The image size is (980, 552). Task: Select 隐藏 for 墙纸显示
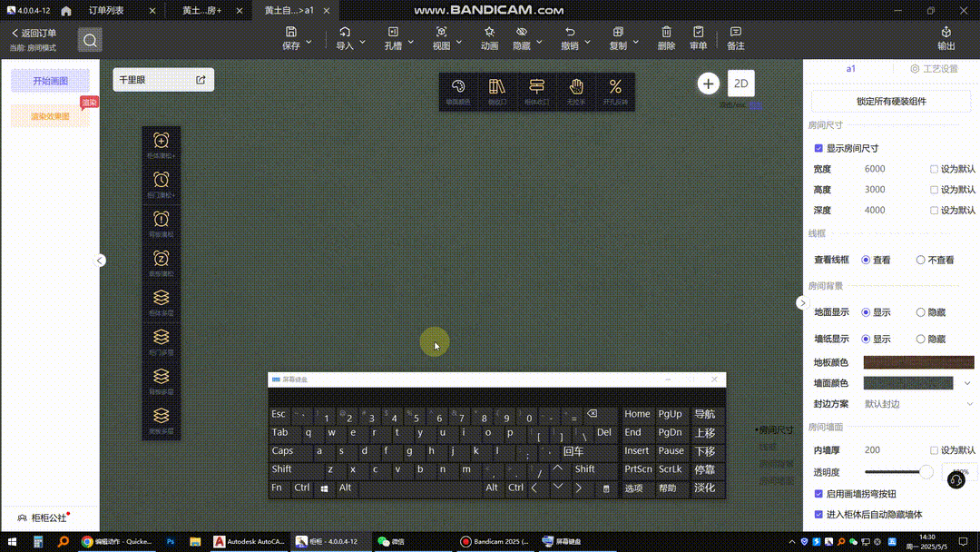coord(921,339)
